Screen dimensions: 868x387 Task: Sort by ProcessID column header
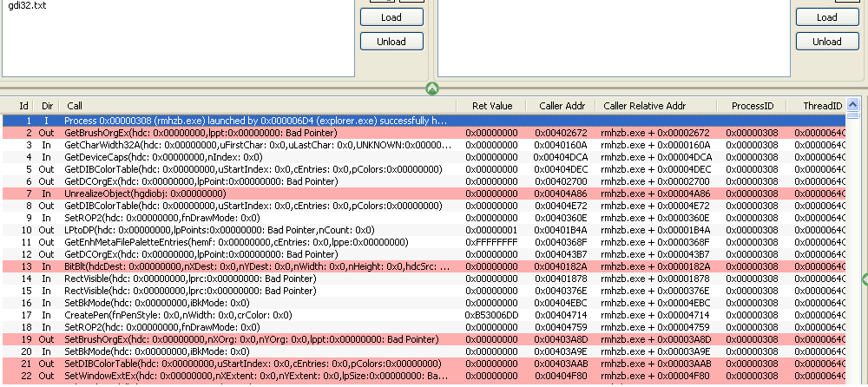pos(752,106)
